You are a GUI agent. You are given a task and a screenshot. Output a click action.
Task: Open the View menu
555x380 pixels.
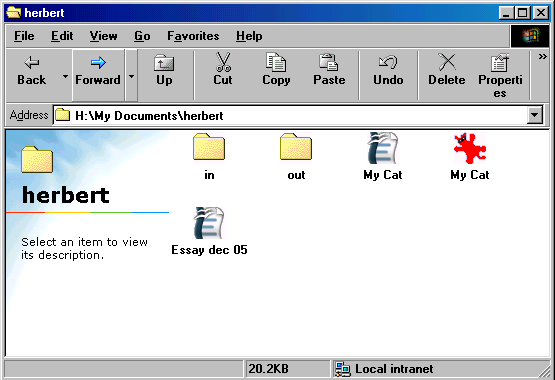pos(103,36)
